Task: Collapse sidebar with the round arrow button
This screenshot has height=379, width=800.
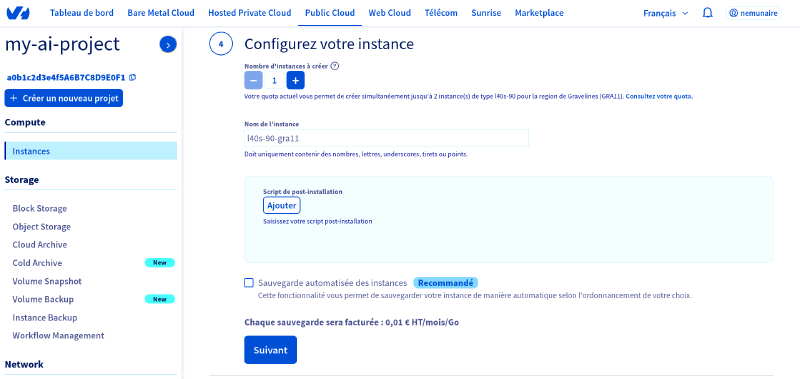Action: (168, 44)
